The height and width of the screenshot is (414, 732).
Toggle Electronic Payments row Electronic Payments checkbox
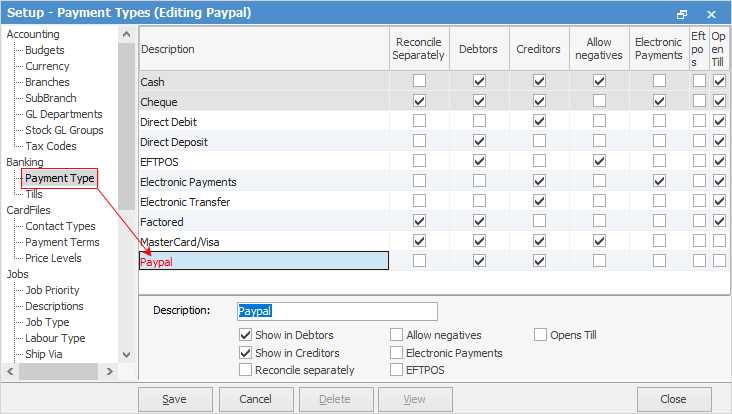click(659, 181)
